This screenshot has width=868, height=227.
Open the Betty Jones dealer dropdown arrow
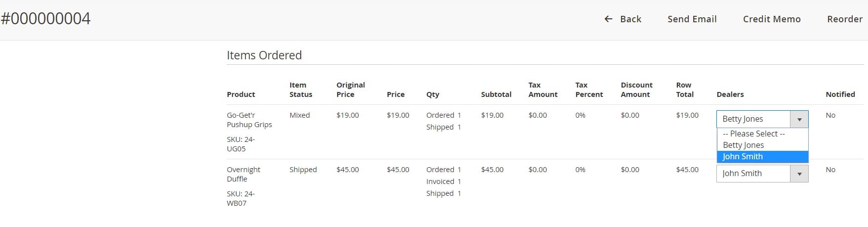coord(799,119)
